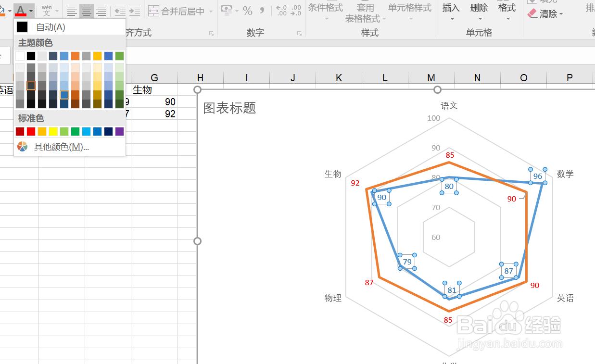Viewport: 595px width, 364px height.
Task: Open the alignment dialog launcher
Action: 211,33
